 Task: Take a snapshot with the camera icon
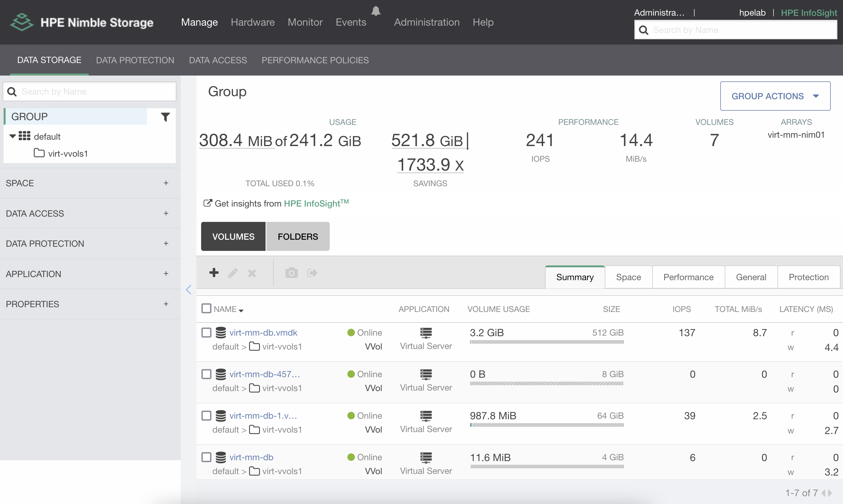coord(292,272)
